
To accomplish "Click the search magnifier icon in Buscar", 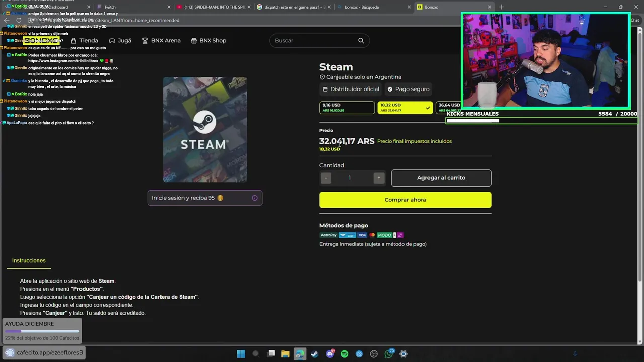I will point(361,40).
